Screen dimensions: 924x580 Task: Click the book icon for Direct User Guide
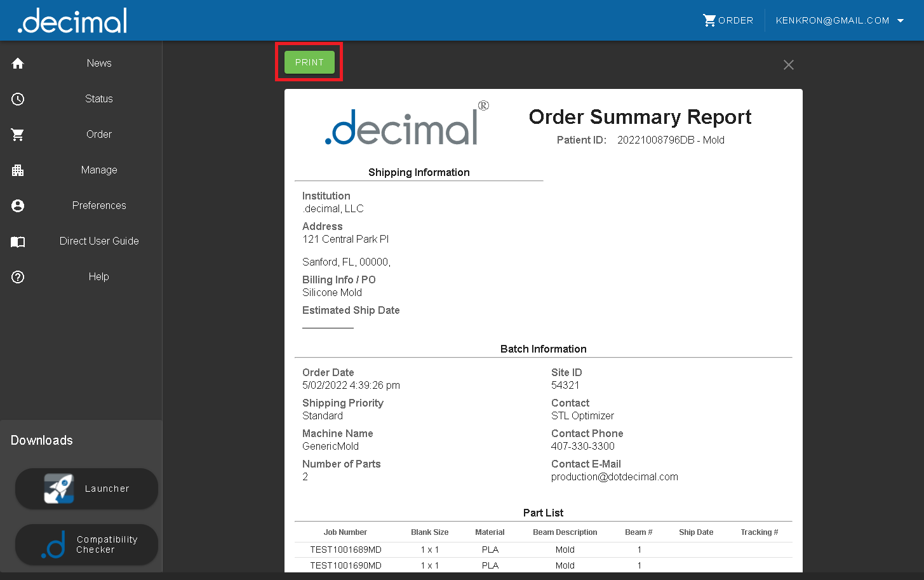pos(18,241)
